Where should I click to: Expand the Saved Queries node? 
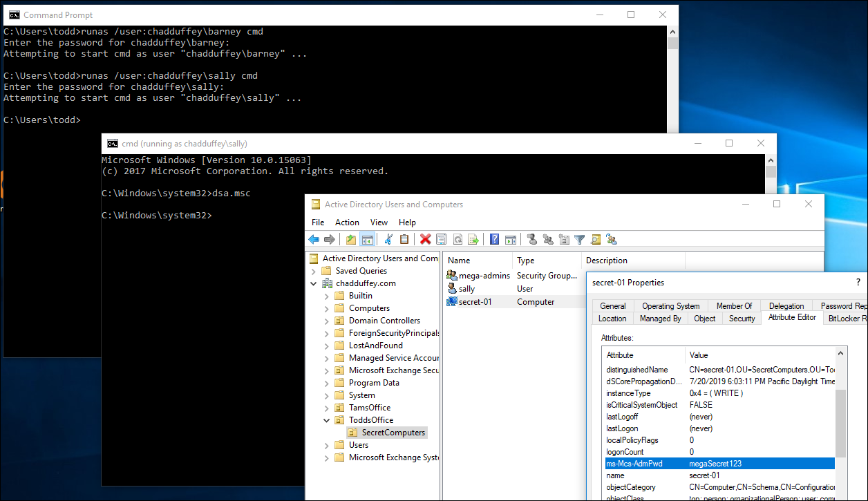click(314, 271)
